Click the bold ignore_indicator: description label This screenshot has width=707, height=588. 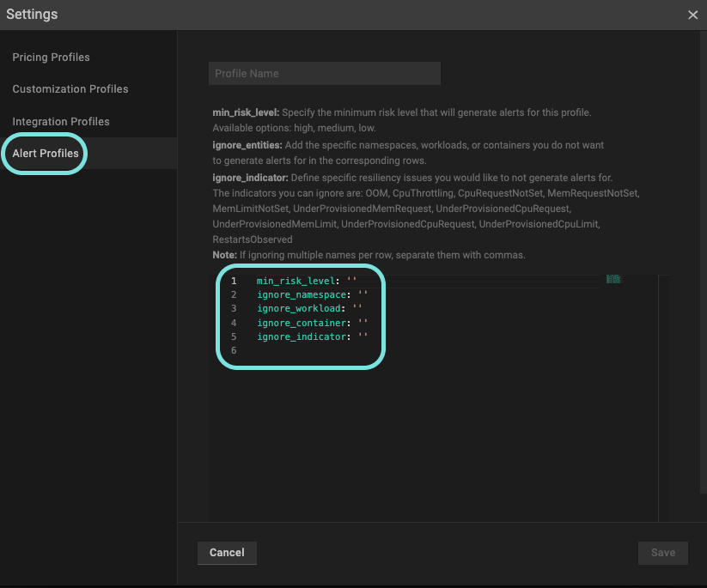point(250,178)
